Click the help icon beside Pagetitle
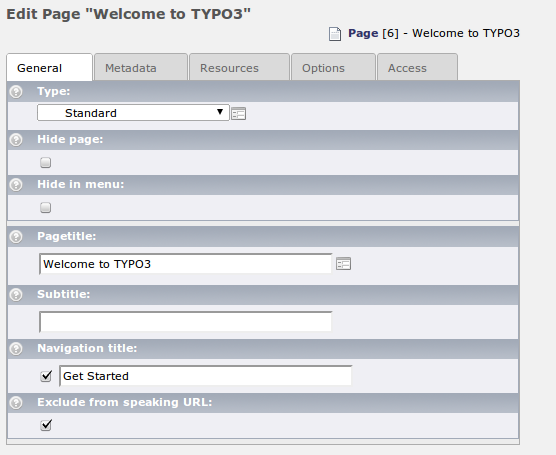 (x=16, y=237)
